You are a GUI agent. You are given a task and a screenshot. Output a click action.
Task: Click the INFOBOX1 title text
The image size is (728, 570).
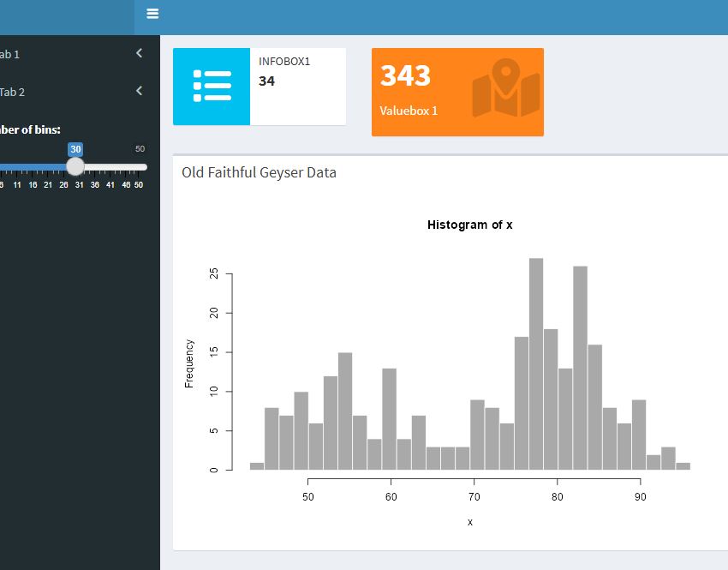(x=284, y=62)
